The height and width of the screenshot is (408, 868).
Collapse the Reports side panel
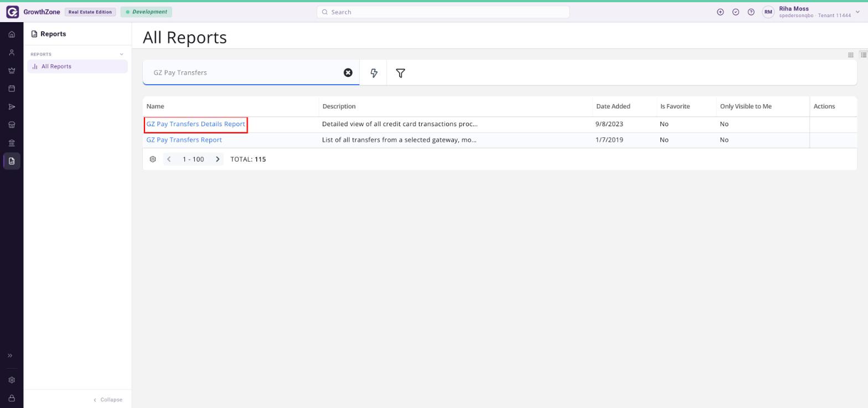tap(108, 400)
